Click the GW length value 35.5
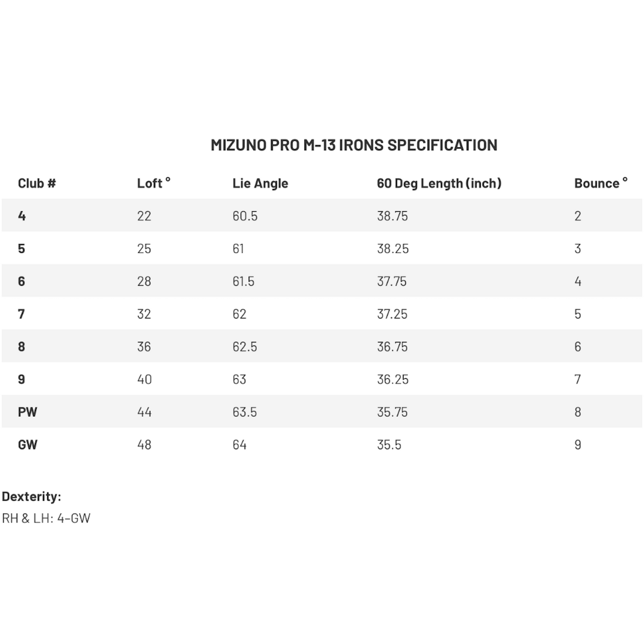Image resolution: width=644 pixels, height=644 pixels. [x=389, y=445]
